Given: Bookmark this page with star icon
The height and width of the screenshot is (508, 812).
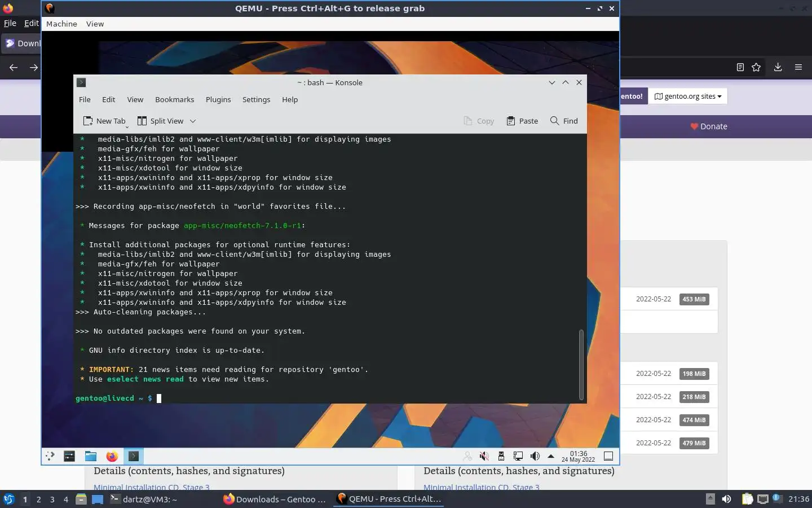Looking at the screenshot, I should (x=756, y=67).
